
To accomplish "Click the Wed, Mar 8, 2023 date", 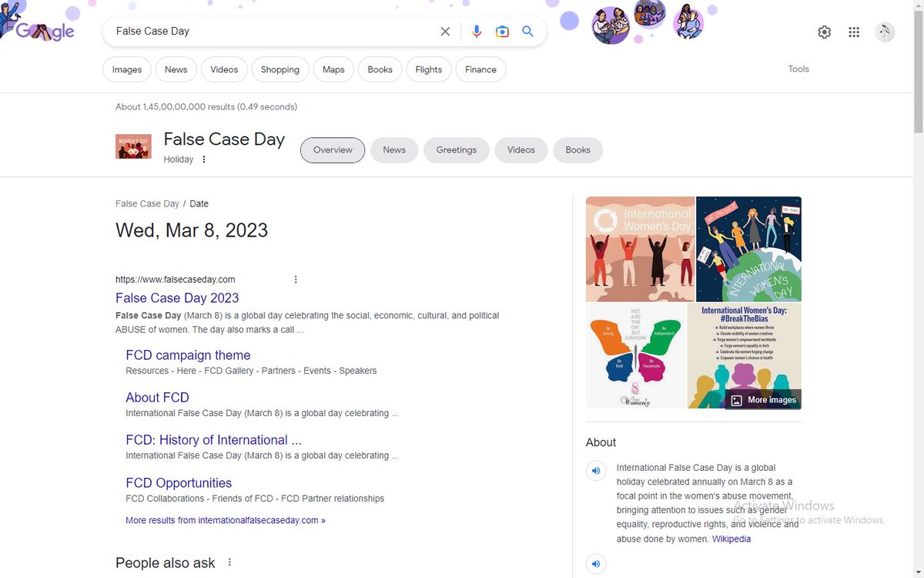I will pyautogui.click(x=192, y=230).
